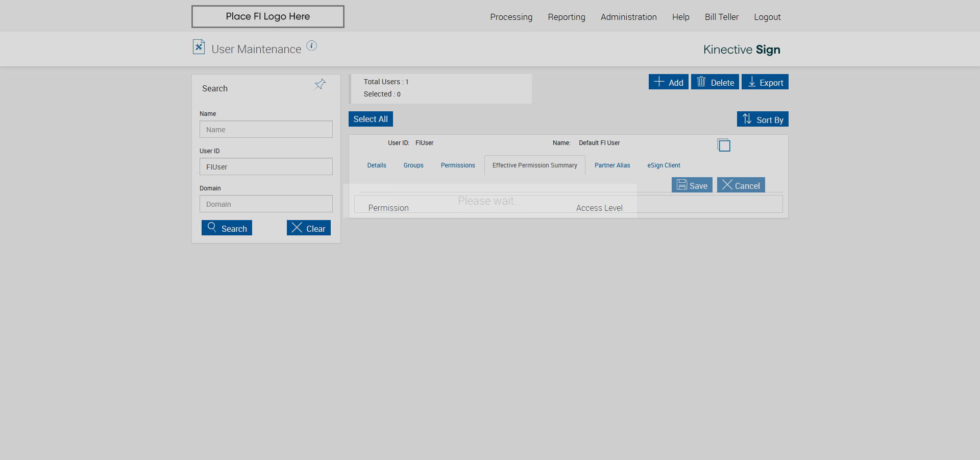The image size is (980, 460).
Task: Click the Default FI User name text
Action: coord(599,143)
